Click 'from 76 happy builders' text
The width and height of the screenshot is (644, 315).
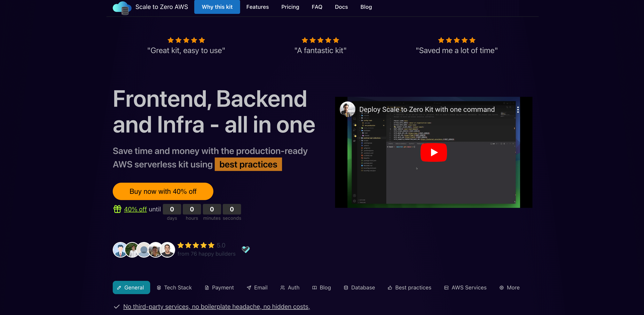click(x=207, y=254)
